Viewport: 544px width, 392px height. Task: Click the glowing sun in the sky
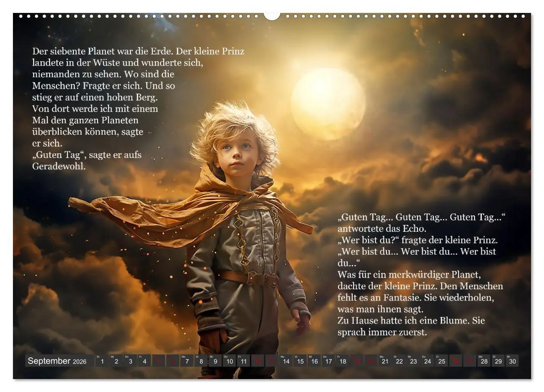coord(328,104)
